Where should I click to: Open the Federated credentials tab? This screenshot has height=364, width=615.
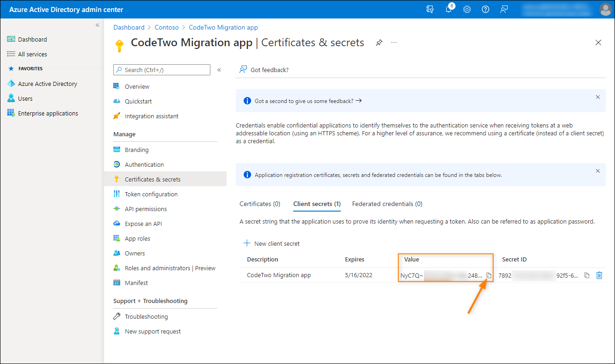387,204
